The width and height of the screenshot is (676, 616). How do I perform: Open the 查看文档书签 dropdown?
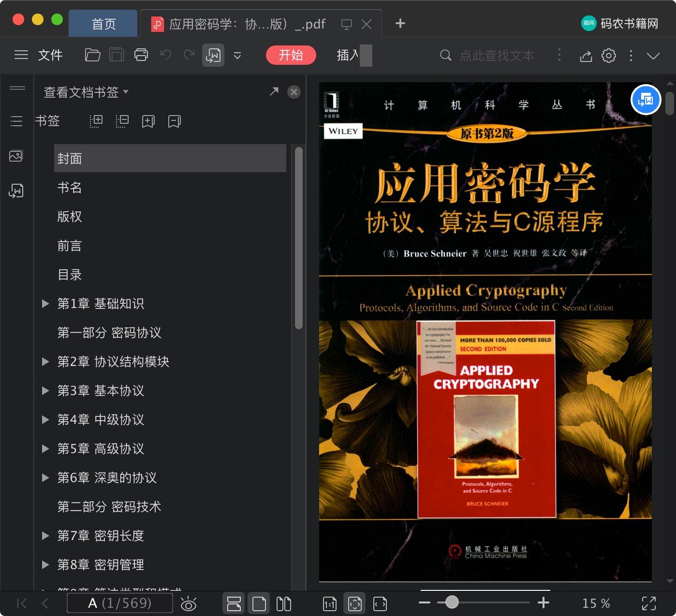pyautogui.click(x=86, y=92)
